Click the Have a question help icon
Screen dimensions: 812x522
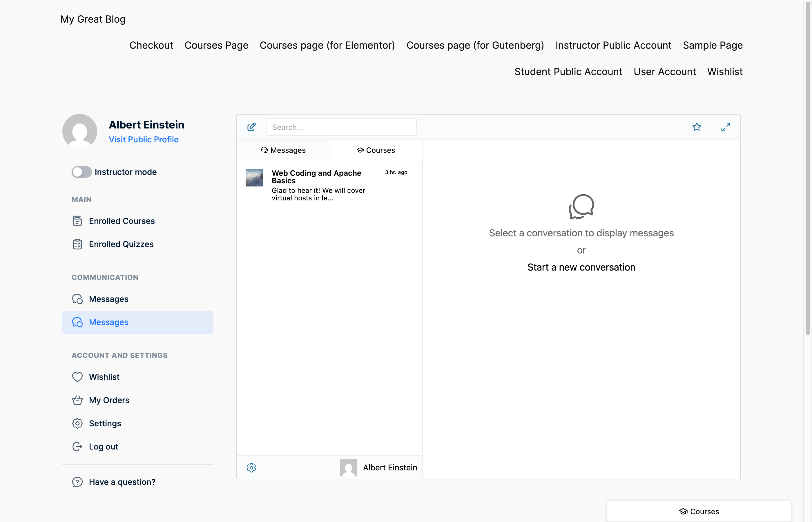(77, 482)
